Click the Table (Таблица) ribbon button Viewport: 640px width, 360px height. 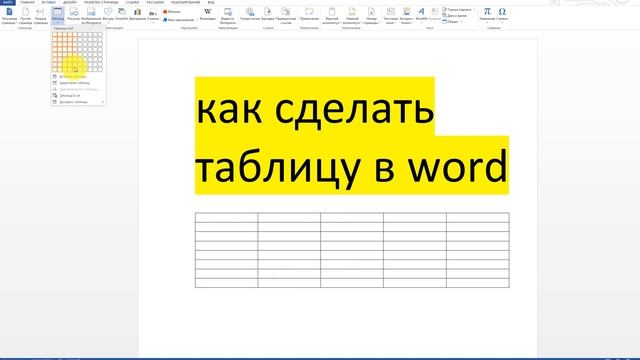pos(58,16)
